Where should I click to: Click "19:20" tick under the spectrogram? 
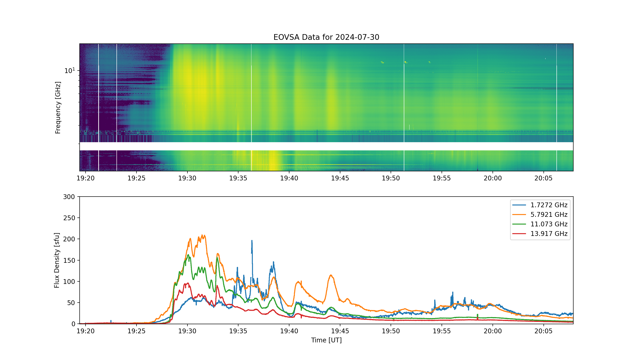coord(86,178)
